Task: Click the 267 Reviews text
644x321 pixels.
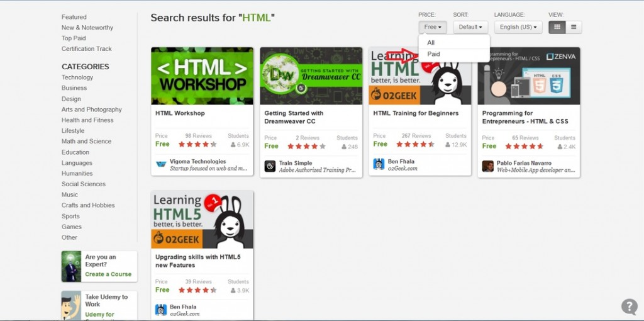Action: point(416,135)
